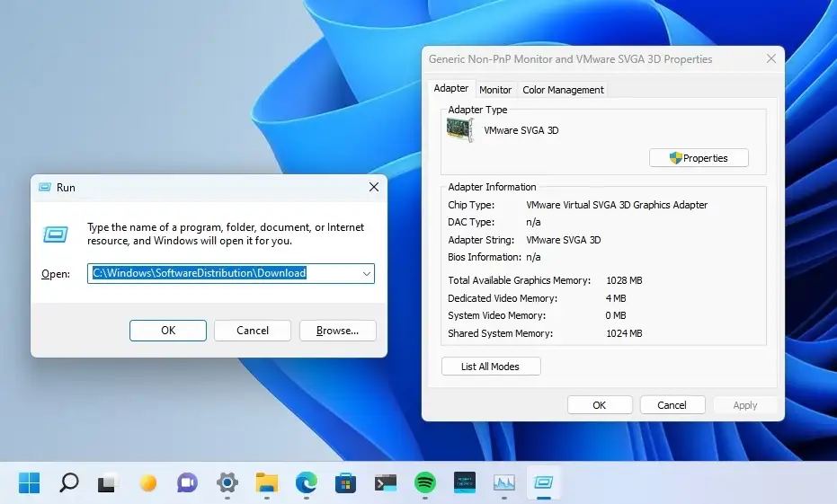
Task: Expand the Open combo box dropdown arrow
Action: pyautogui.click(x=366, y=273)
